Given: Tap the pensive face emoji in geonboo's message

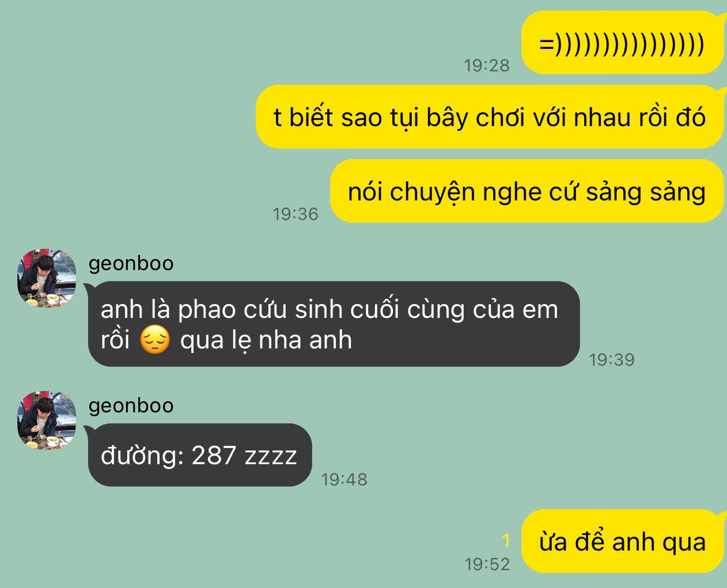Looking at the screenshot, I should coord(155,340).
